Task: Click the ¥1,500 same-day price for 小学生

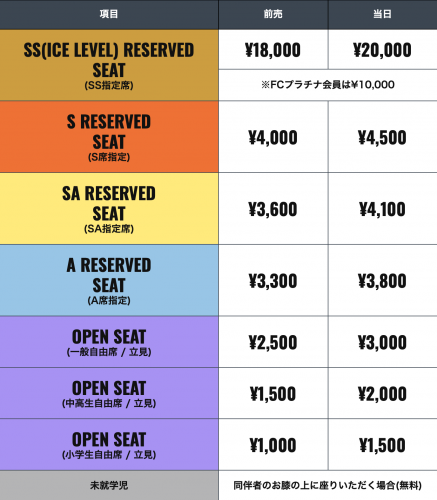Action: (x=382, y=445)
